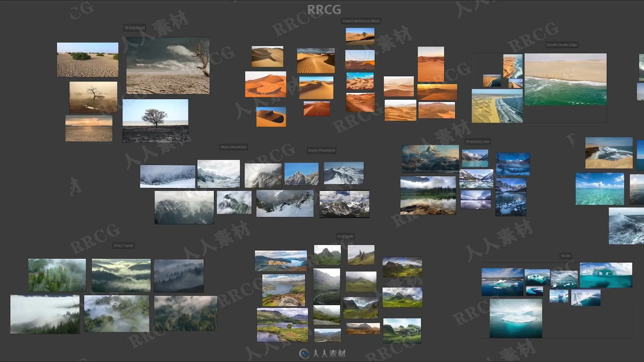Select the large underwater iceberg image
The width and height of the screenshot is (644, 362).
click(x=516, y=318)
